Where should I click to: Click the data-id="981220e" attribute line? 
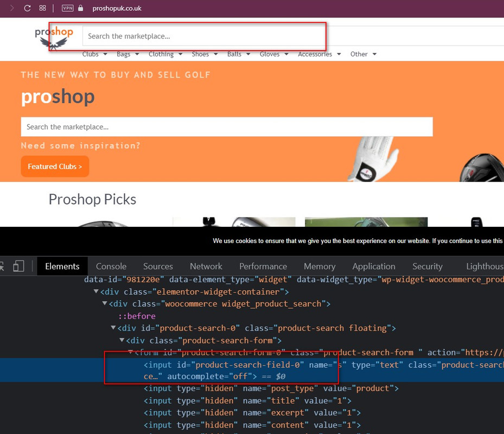(x=294, y=279)
